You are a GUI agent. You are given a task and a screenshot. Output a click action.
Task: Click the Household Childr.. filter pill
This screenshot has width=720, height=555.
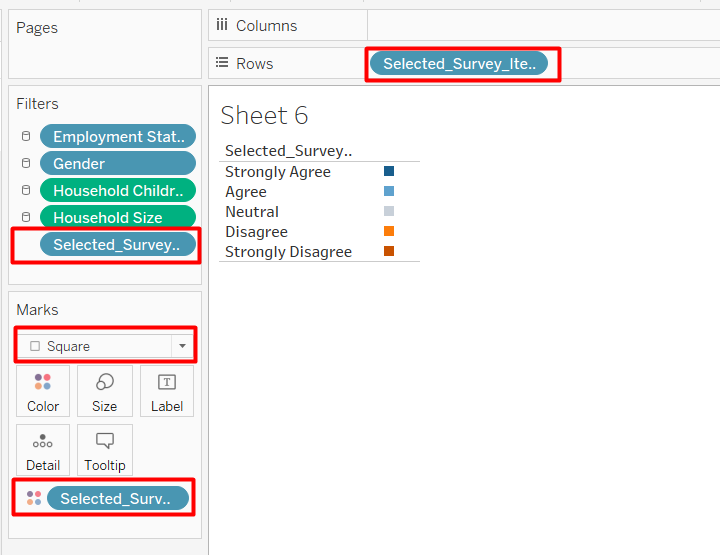point(117,191)
